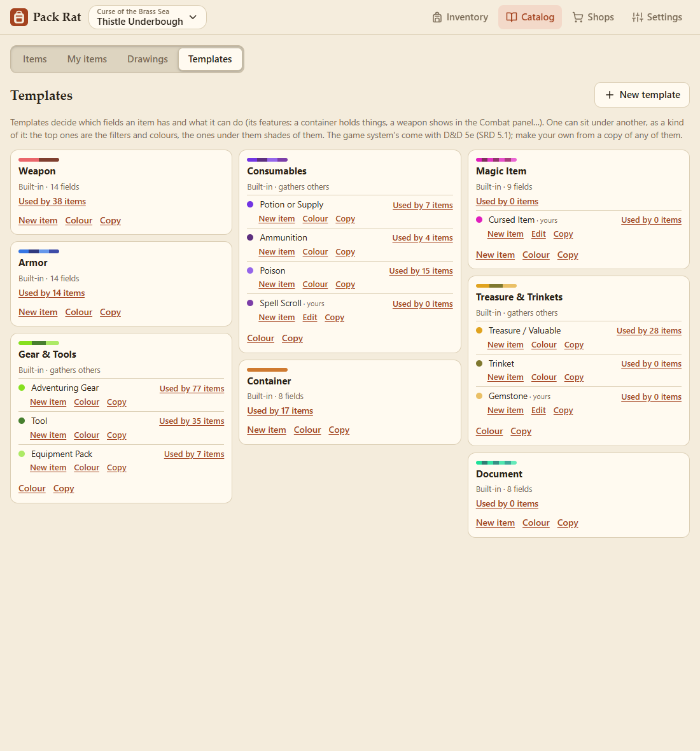
Task: Click the Inventory backpack icon
Action: point(437,17)
